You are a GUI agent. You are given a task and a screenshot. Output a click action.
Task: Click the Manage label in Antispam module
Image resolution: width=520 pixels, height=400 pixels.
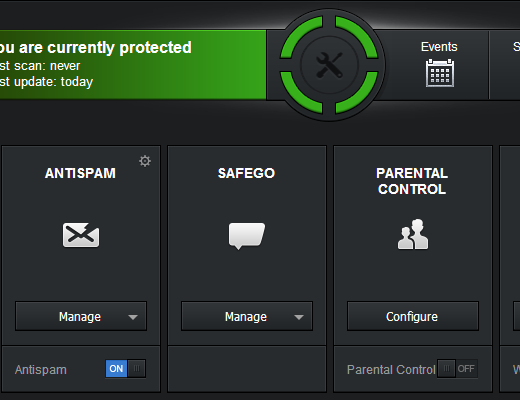[80, 317]
